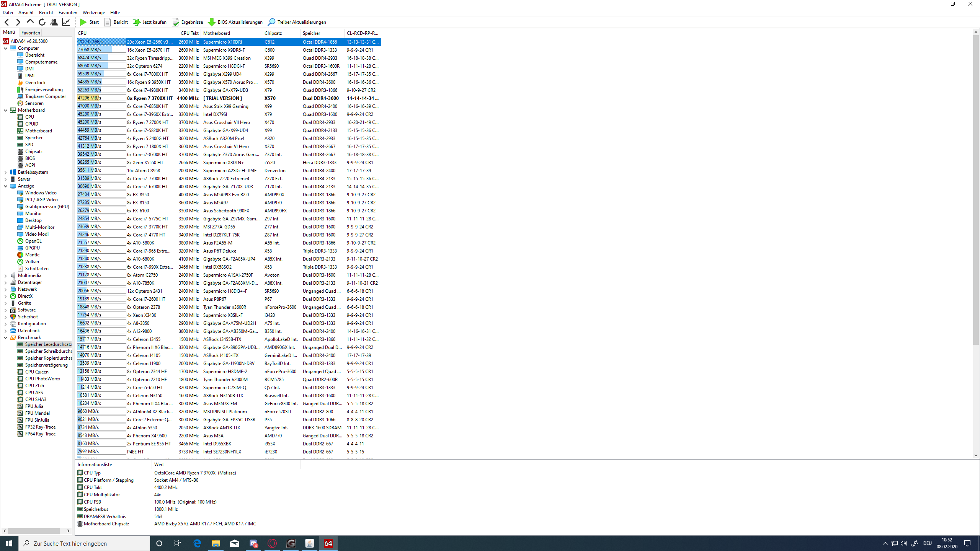Select the 16x Ryzen 9 3950X HT row
This screenshot has width=980, height=551.
pos(229,82)
